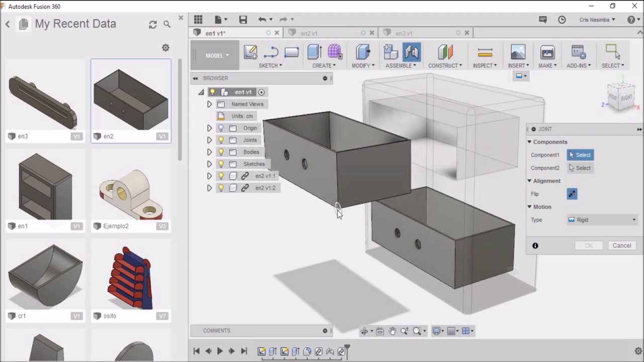Open the Cris Nasimba account dropdown
Viewport: 644px width, 362px height.
pos(597,20)
